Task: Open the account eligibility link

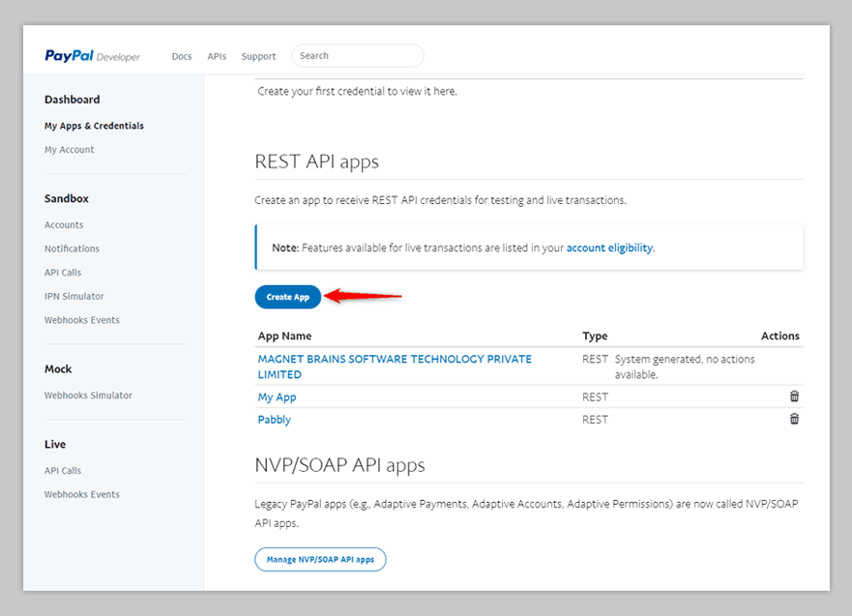Action: click(x=609, y=248)
